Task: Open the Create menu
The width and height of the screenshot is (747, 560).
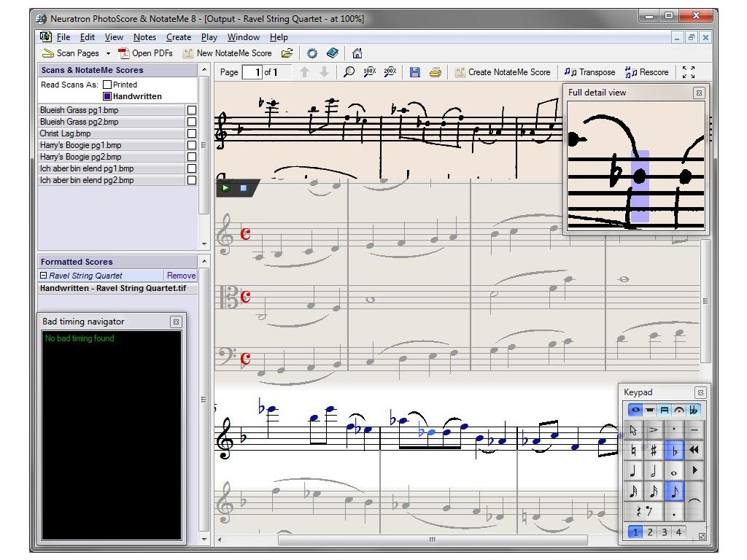Action: point(179,37)
